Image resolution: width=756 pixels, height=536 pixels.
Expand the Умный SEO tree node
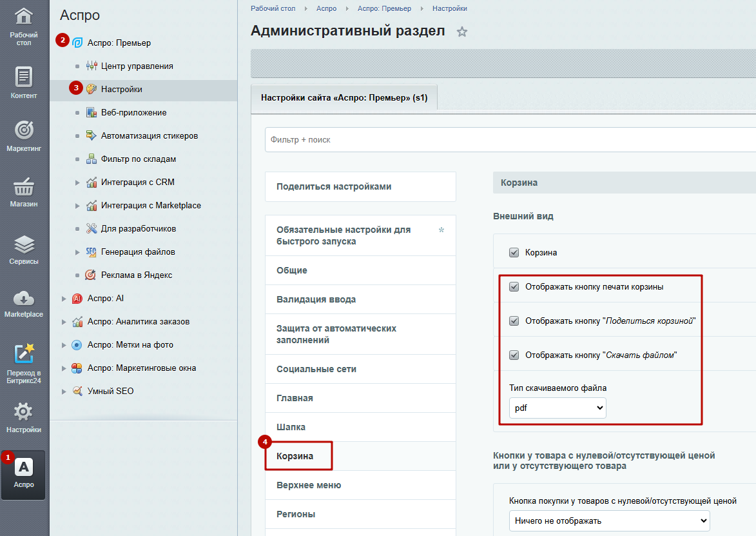pyautogui.click(x=64, y=392)
